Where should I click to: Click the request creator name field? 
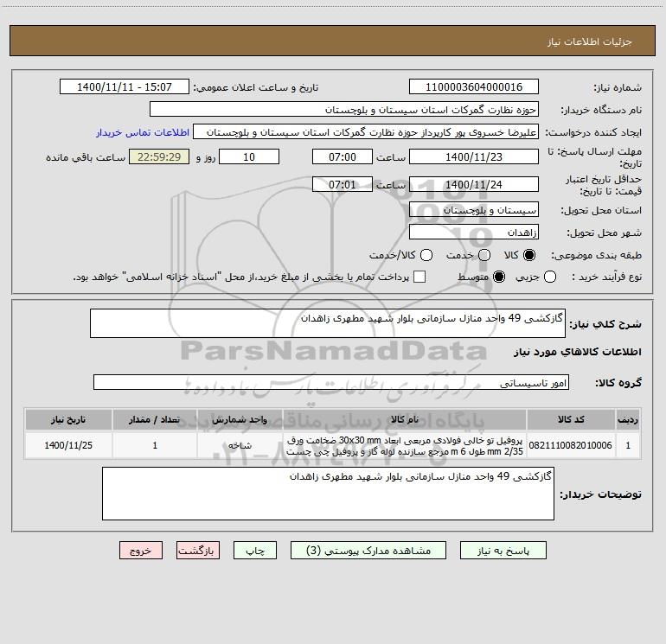pos(366,131)
